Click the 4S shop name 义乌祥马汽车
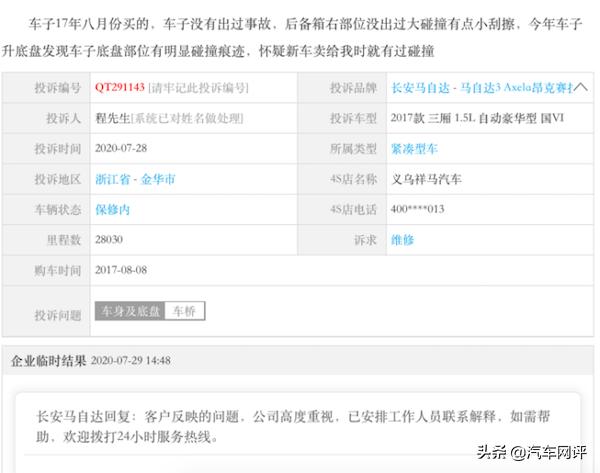This screenshot has height=473, width=600. 426,179
